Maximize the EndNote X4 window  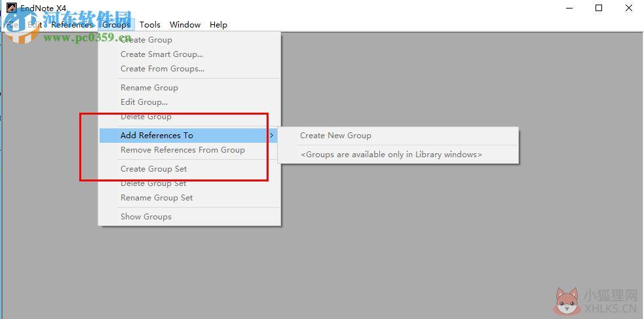[599, 8]
